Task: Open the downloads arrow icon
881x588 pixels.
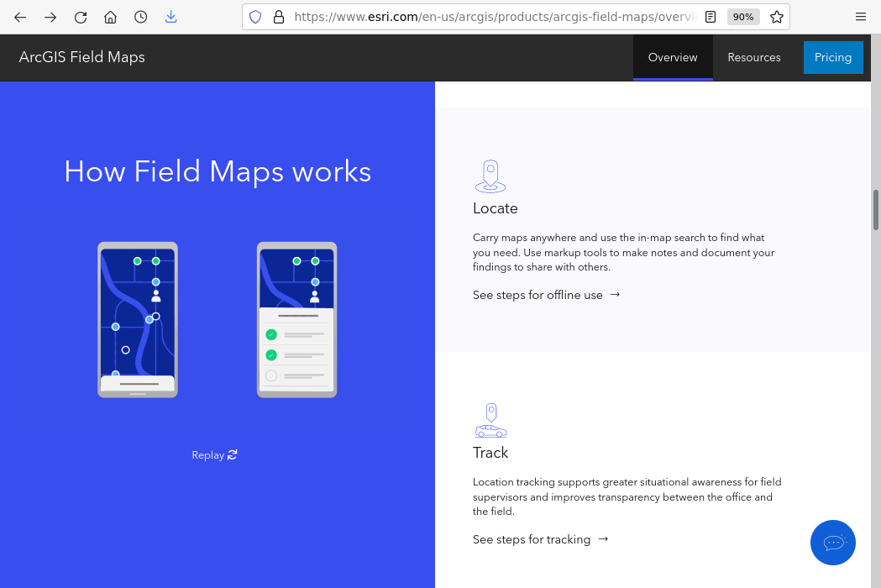Action: [x=171, y=17]
